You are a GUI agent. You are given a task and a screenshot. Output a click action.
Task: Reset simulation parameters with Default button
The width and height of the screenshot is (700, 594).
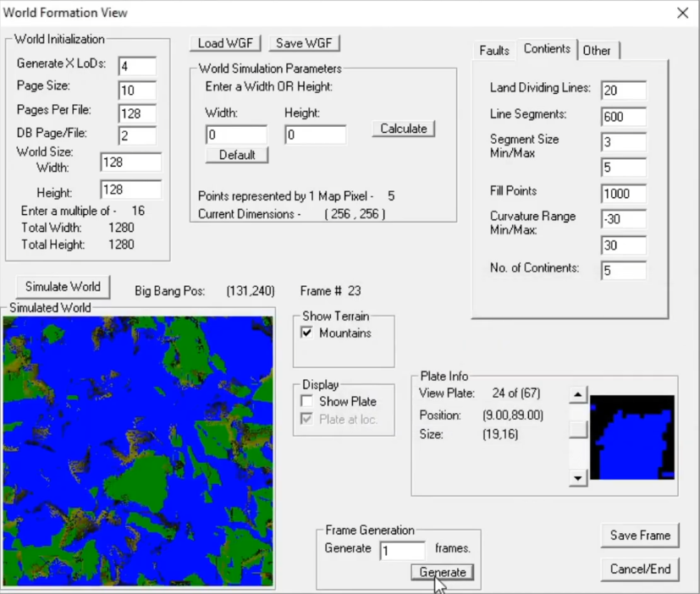click(237, 155)
